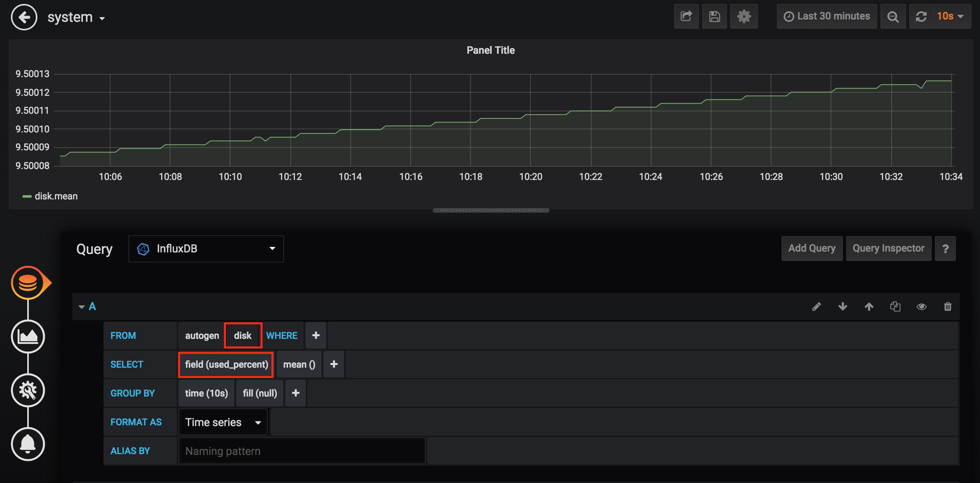Click the Panel Title heading

pyautogui.click(x=490, y=50)
